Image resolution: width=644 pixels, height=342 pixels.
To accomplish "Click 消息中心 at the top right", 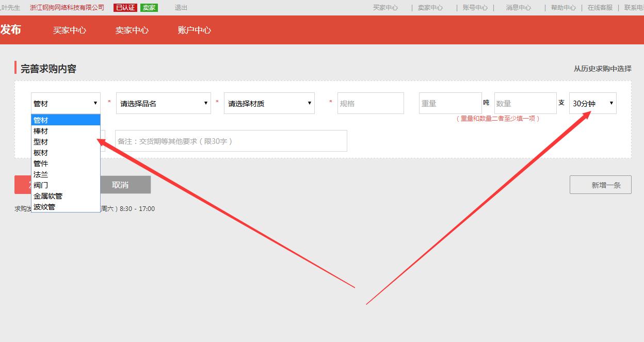I will (x=518, y=7).
